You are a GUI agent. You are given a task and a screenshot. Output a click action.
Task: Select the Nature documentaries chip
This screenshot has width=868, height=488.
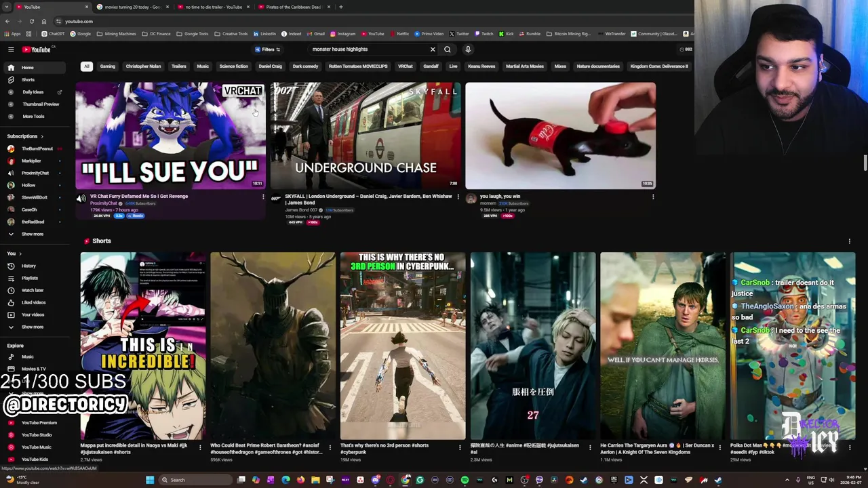598,66
